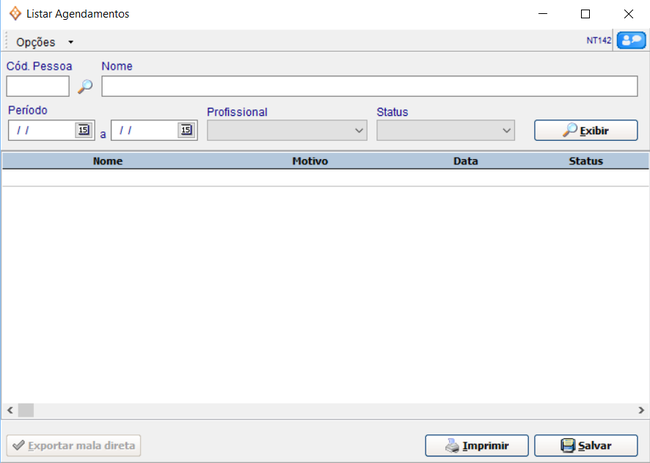The image size is (650, 463).
Task: Click the Data column header
Action: coord(465,160)
